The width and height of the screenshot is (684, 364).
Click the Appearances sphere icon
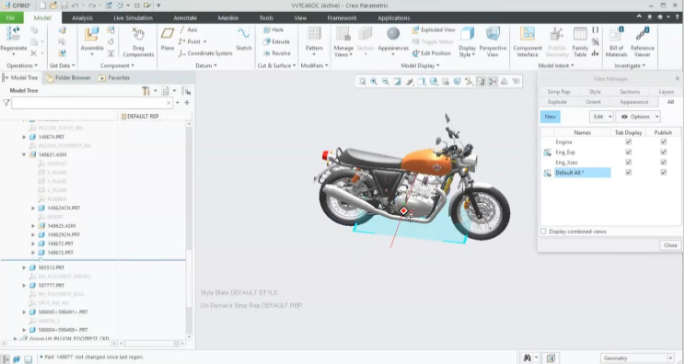tap(393, 34)
